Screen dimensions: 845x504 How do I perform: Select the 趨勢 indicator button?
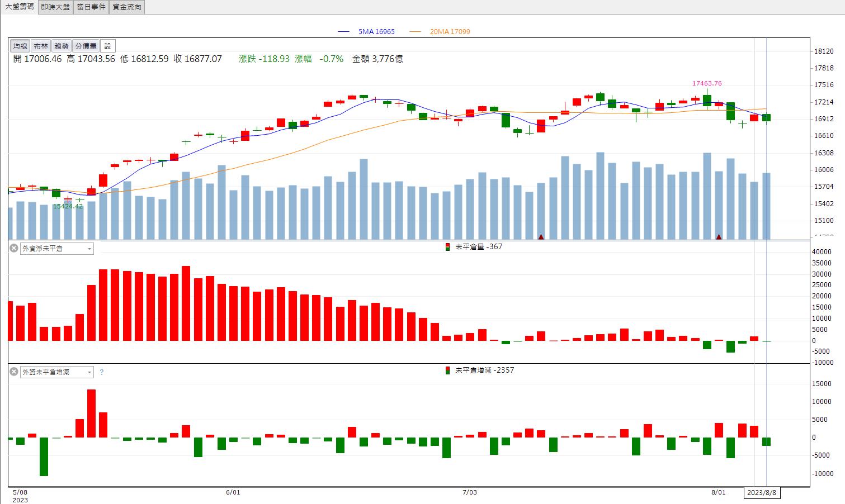pos(62,46)
